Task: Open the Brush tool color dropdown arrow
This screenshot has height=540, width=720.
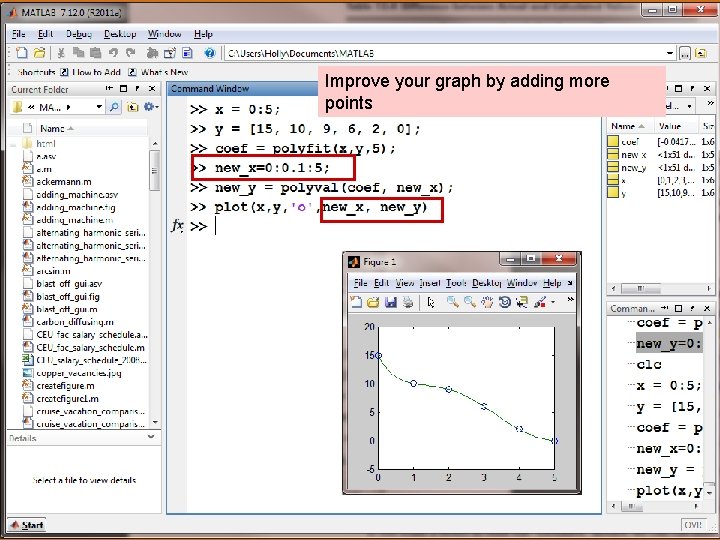Action: click(x=552, y=302)
